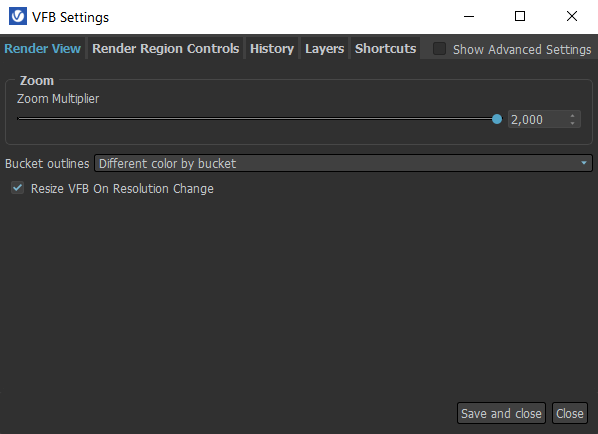Minimize the VFB Settings window
The image size is (598, 434).
click(x=469, y=16)
